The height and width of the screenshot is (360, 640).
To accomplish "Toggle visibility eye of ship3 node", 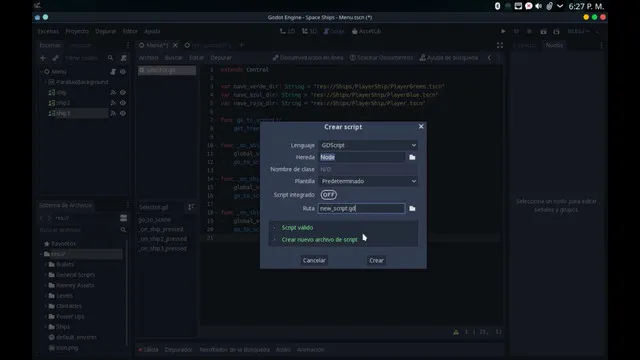I will pyautogui.click(x=123, y=113).
